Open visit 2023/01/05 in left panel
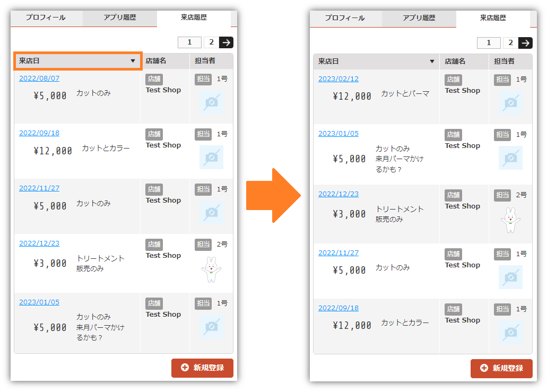The image size is (547, 392). [39, 302]
